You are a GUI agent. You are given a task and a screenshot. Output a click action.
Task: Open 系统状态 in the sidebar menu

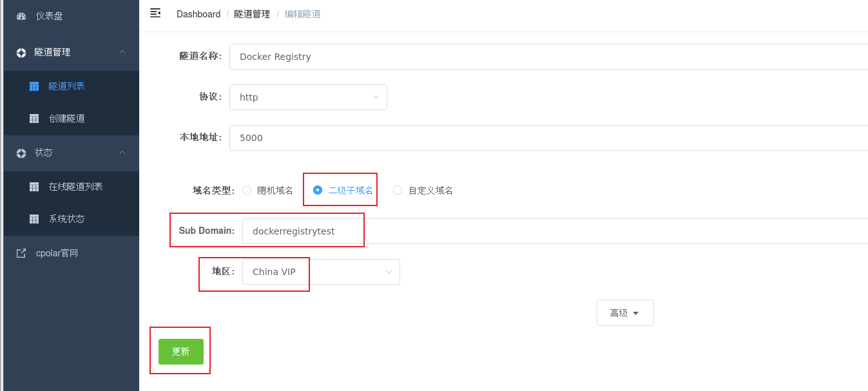click(x=67, y=219)
